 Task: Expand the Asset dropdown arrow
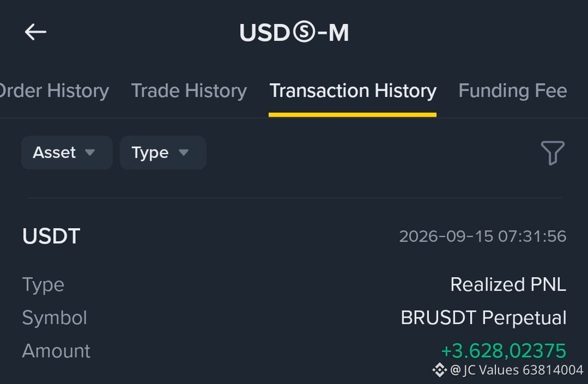(89, 153)
